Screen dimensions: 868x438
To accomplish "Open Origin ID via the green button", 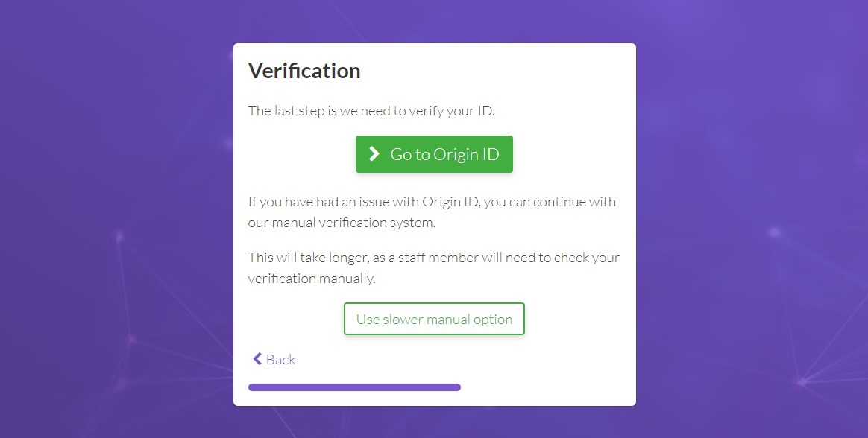I will tap(434, 154).
